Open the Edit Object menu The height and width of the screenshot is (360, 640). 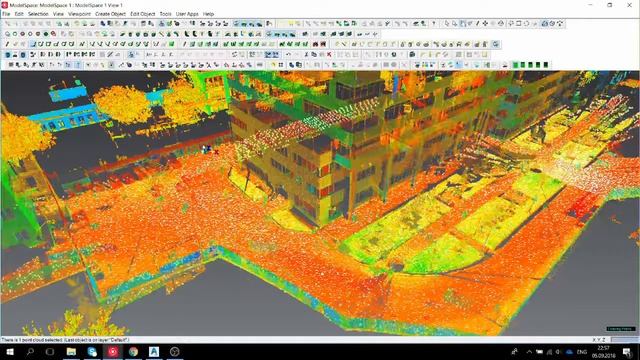tap(142, 14)
